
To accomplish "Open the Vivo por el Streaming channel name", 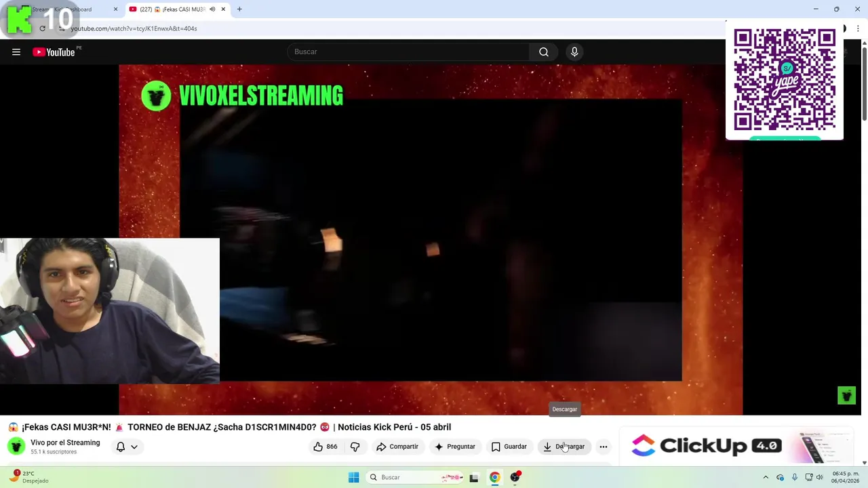I will pyautogui.click(x=65, y=443).
